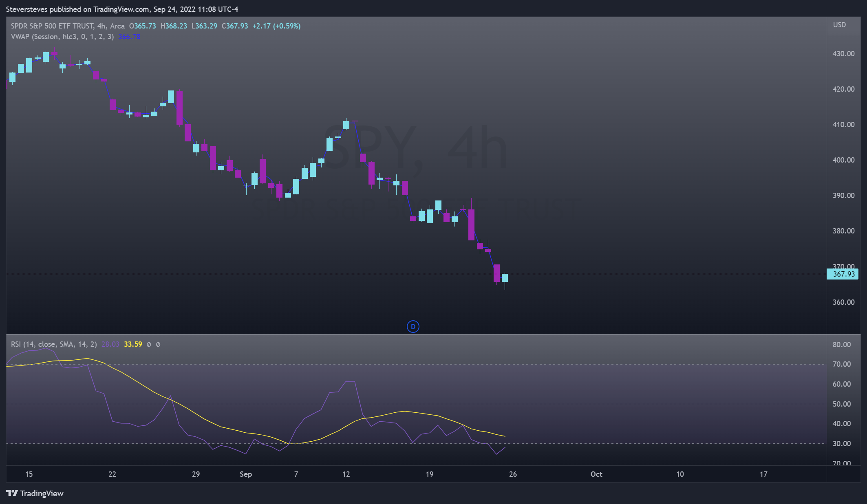867x504 pixels.
Task: Click the RSI value 28.03
Action: pyautogui.click(x=110, y=344)
